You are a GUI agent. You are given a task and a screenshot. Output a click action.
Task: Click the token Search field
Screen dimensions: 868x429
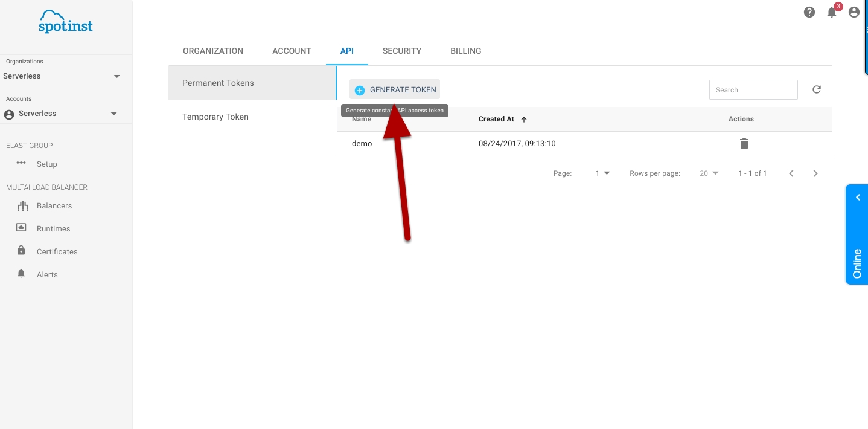[753, 90]
